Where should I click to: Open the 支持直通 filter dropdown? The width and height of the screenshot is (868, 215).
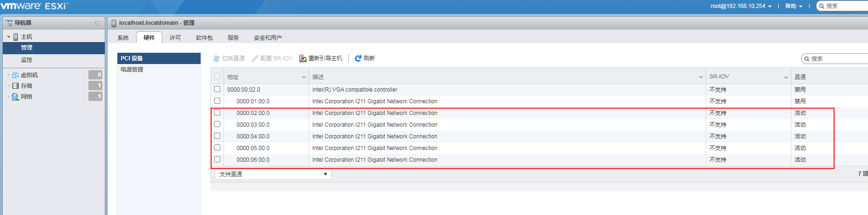coord(273,174)
